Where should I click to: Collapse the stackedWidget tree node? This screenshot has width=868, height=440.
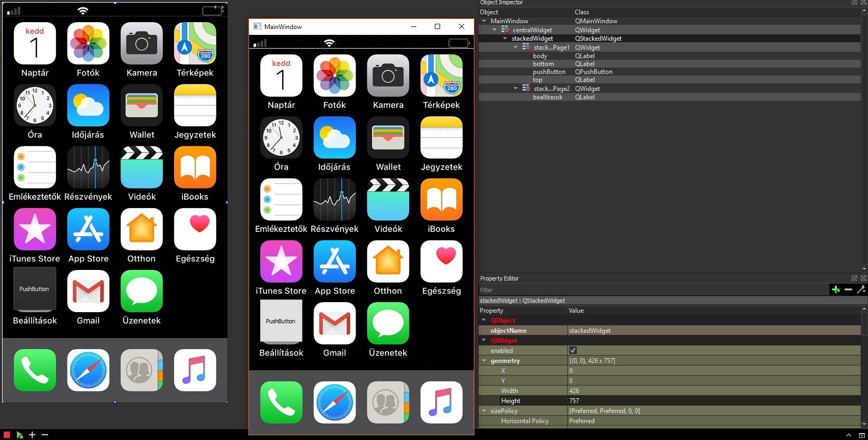click(505, 39)
